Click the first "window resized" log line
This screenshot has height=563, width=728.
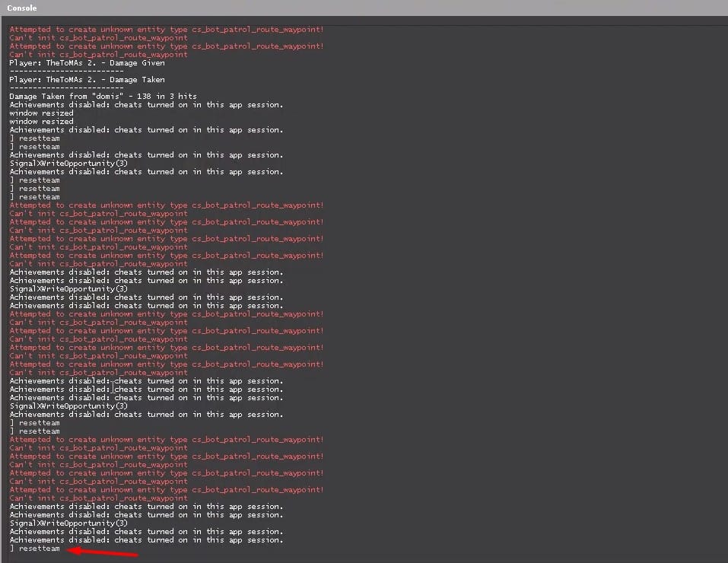[41, 113]
